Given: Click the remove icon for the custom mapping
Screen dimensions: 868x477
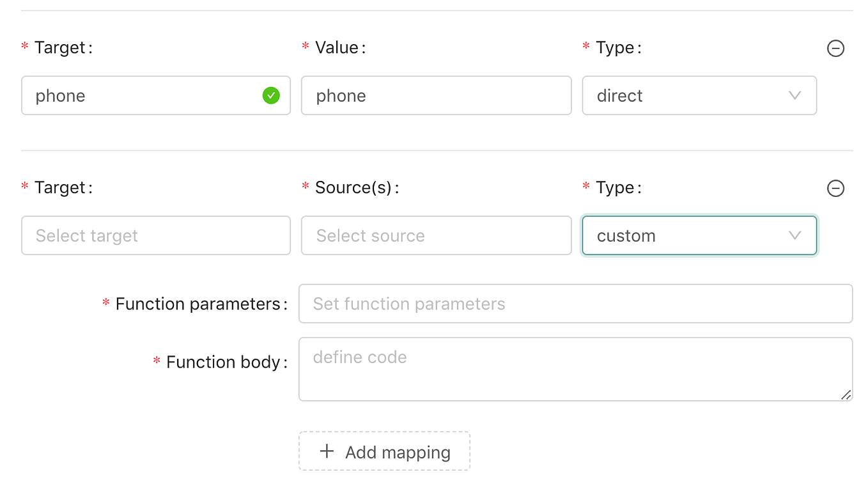Looking at the screenshot, I should tap(836, 188).
